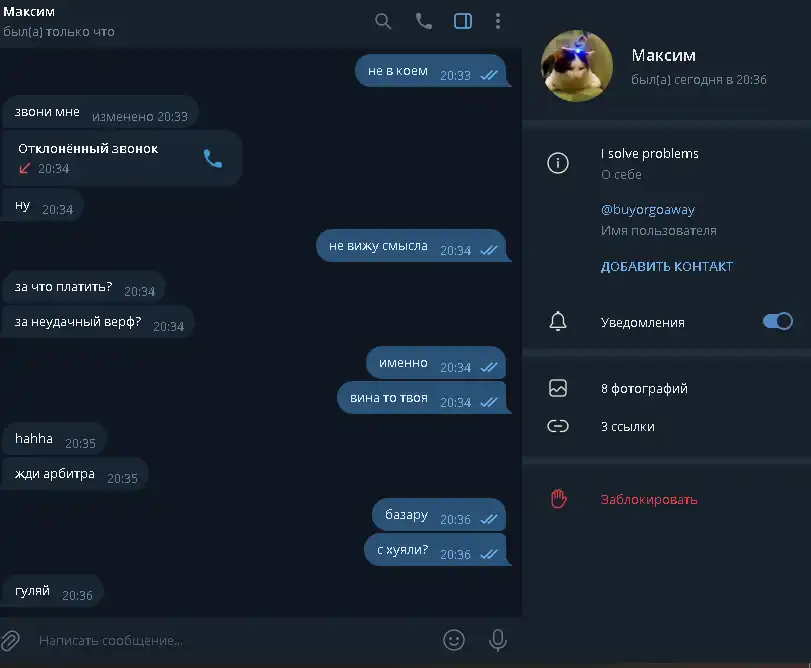Open the 8 фотографий shared media
The image size is (811, 668).
click(667, 388)
